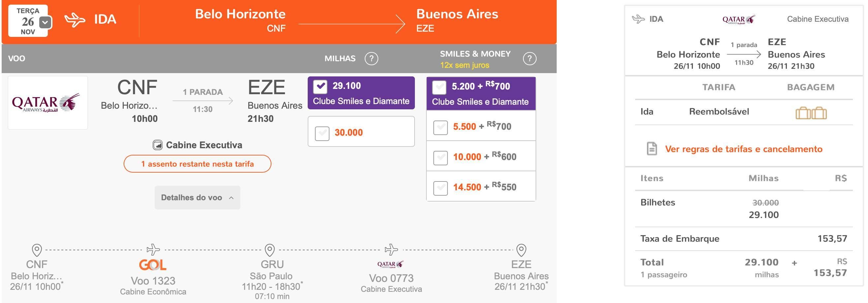Click the help icon beside MILHAS
The image size is (868, 303).
click(x=371, y=59)
